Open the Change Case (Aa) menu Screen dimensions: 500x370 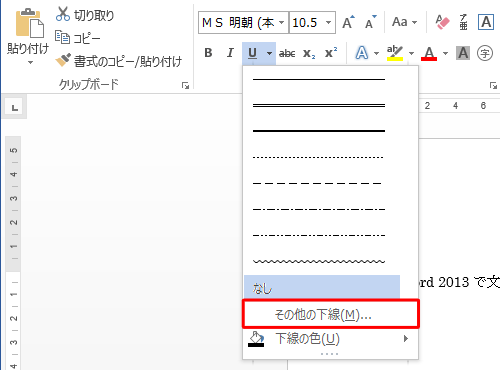click(x=404, y=22)
